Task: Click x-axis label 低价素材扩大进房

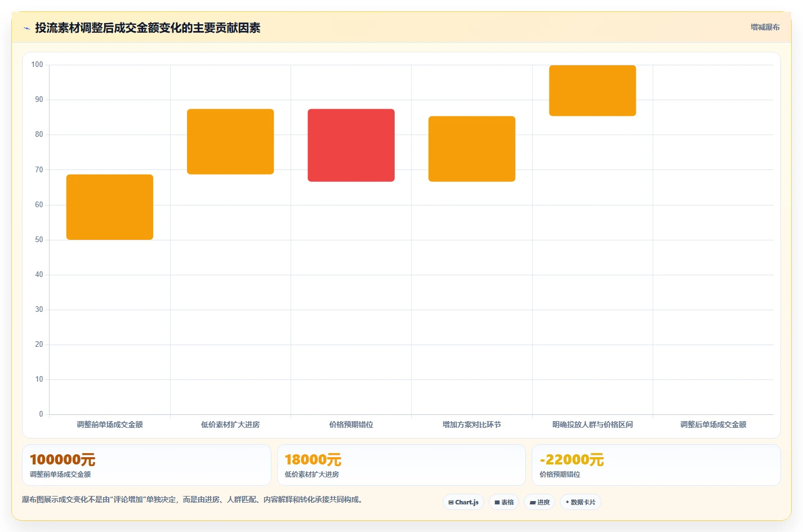Action: [230, 424]
